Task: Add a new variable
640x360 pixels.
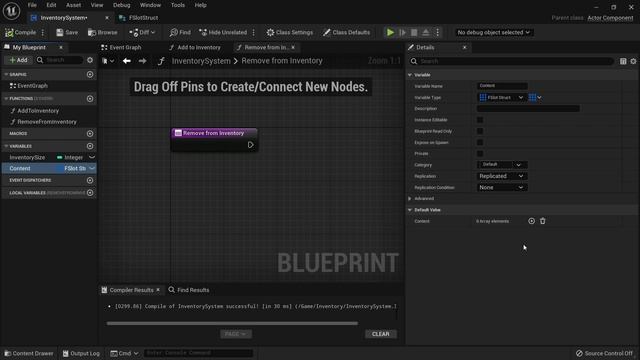Action: pyautogui.click(x=90, y=146)
